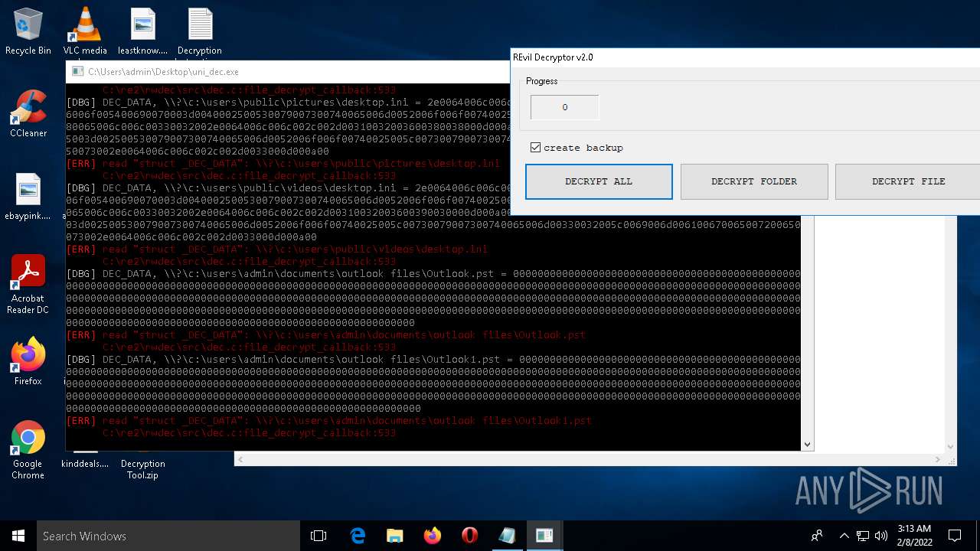Click the horizontal scrollbar right arrow

point(938,459)
